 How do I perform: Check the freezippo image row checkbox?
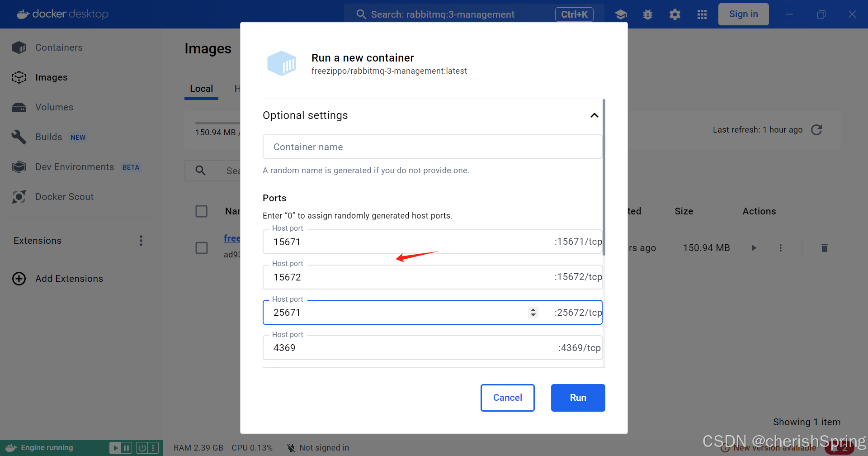(202, 248)
